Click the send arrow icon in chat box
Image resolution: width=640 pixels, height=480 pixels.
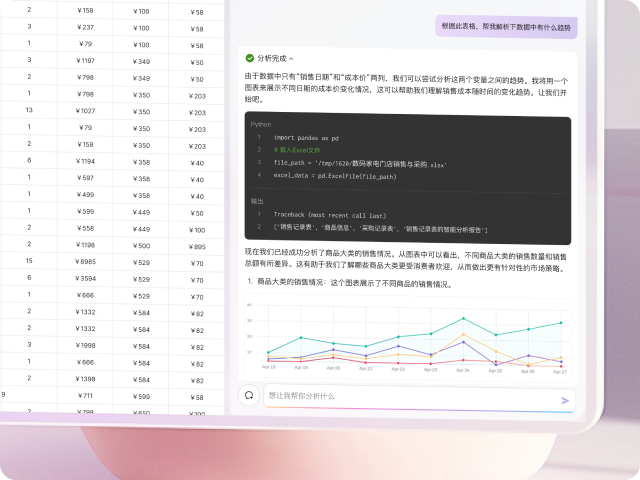point(565,400)
